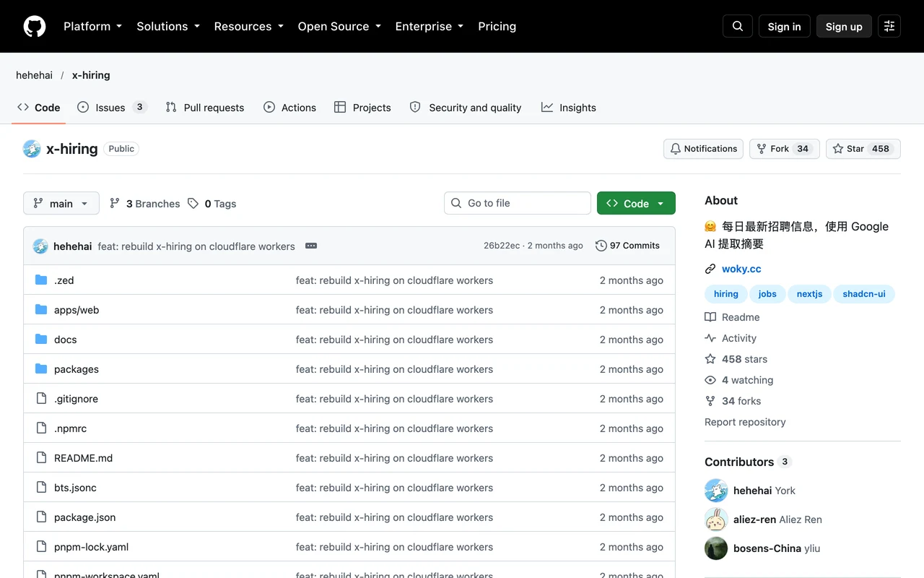
Task: Click the Sign up button
Action: pos(844,26)
